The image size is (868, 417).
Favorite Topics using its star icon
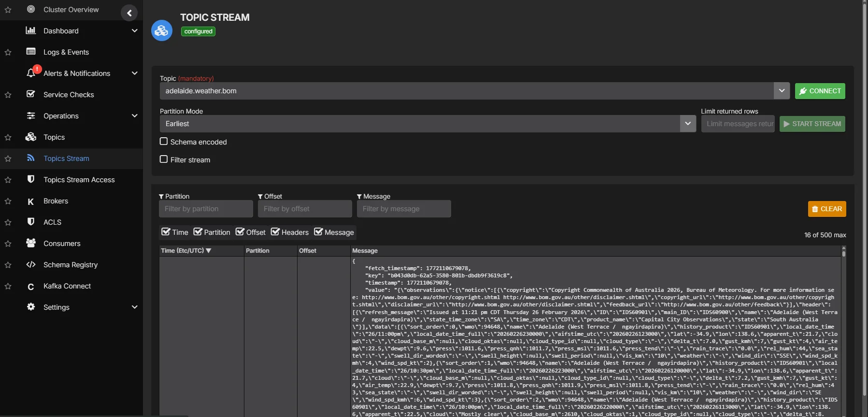(8, 137)
